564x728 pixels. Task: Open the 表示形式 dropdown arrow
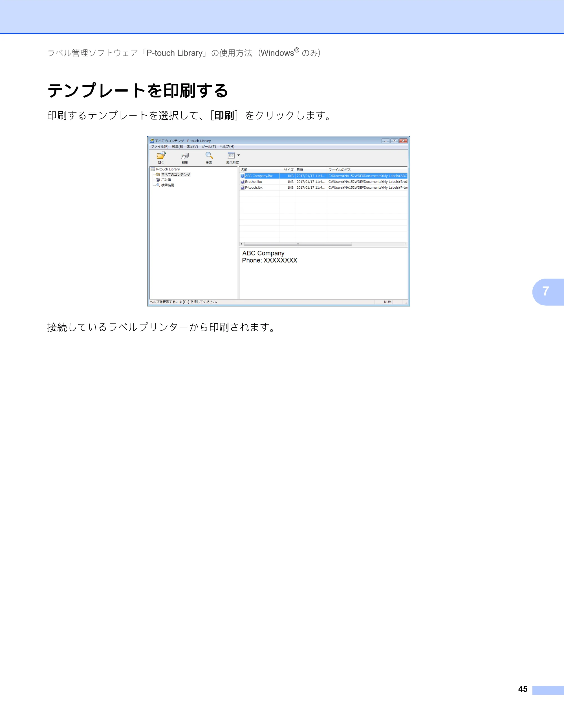[239, 155]
